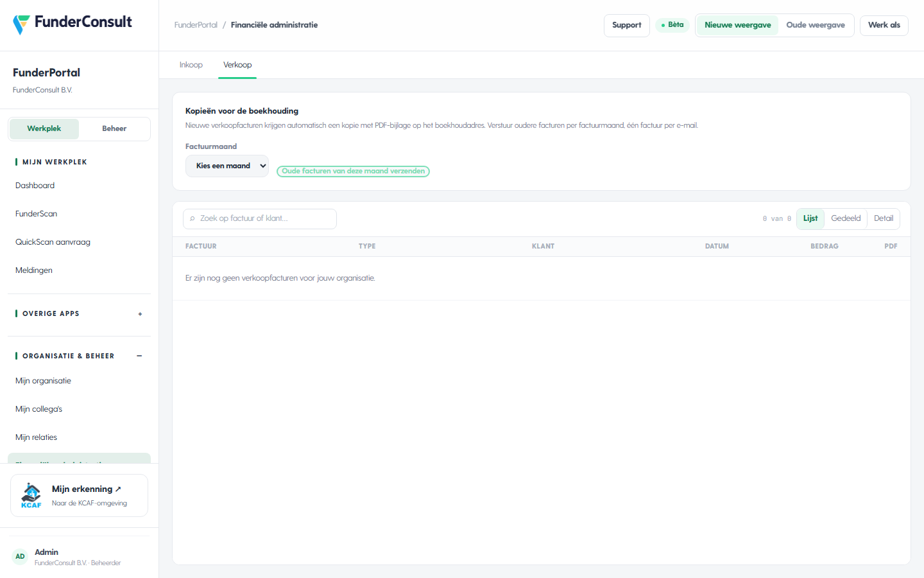This screenshot has height=578, width=924.
Task: Click the AD user avatar
Action: (x=20, y=557)
